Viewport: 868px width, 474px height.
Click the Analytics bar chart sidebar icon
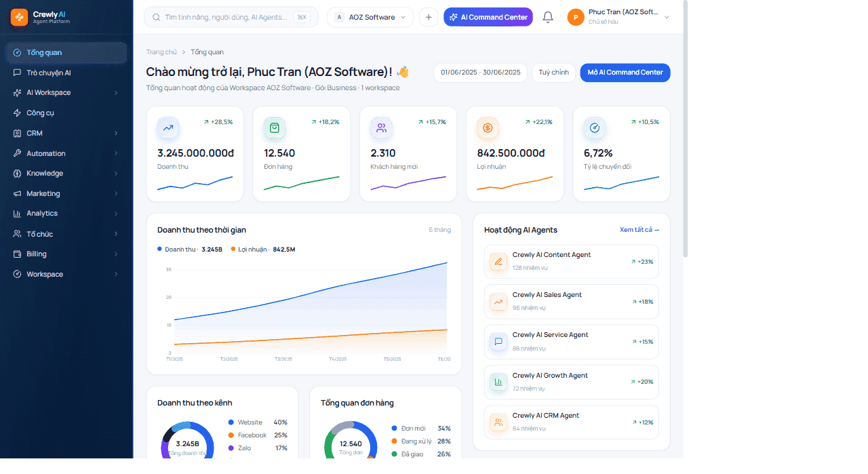[x=17, y=214]
